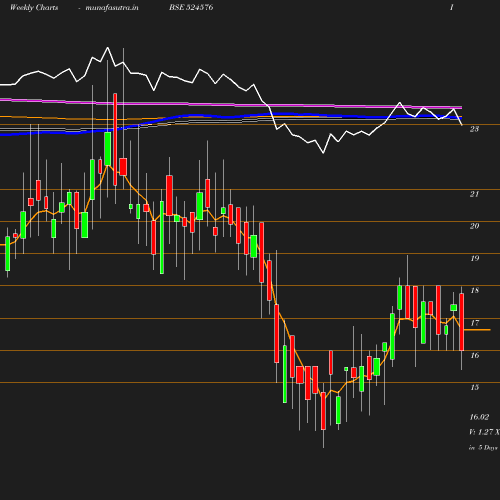Click the tallest red candlestick near 23
500x500 pixels.
[115, 139]
